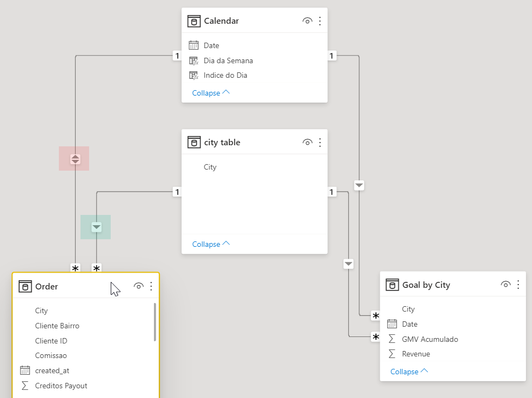
Task: Click the 1 cardinality marker right of city table
Action: pyautogui.click(x=332, y=192)
